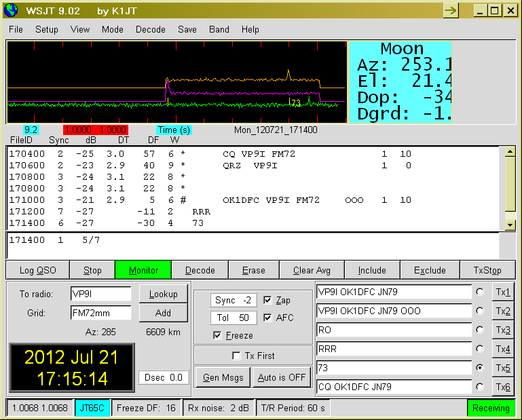Click the Tx5 button
The height and width of the screenshot is (420, 522).
[503, 368]
